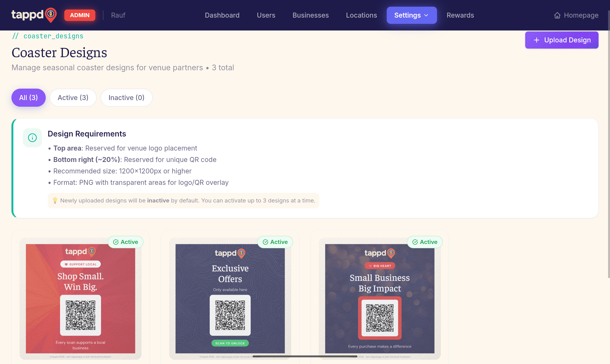Open Businesses in the navigation

click(310, 15)
